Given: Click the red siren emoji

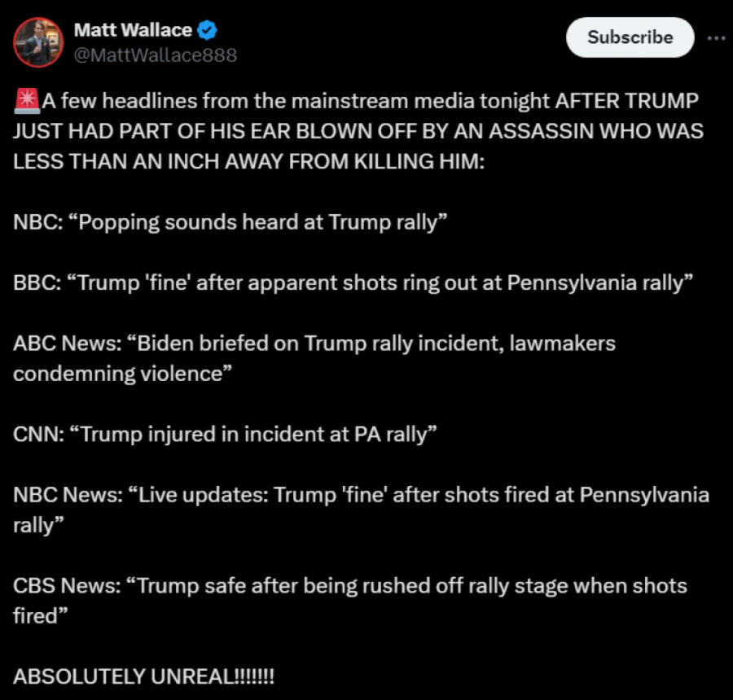Looking at the screenshot, I should click(27, 101).
